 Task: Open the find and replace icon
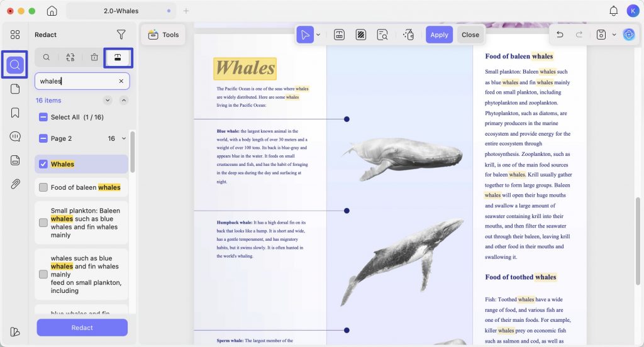70,57
